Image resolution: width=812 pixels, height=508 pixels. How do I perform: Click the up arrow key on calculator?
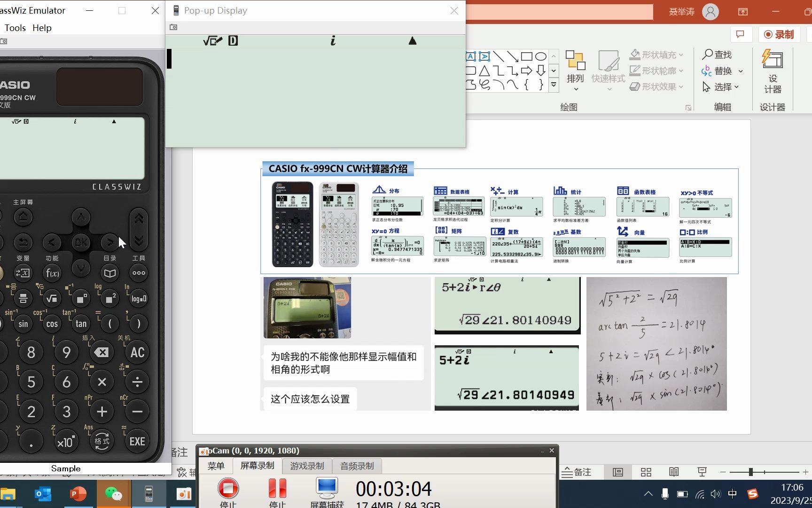[81, 217]
